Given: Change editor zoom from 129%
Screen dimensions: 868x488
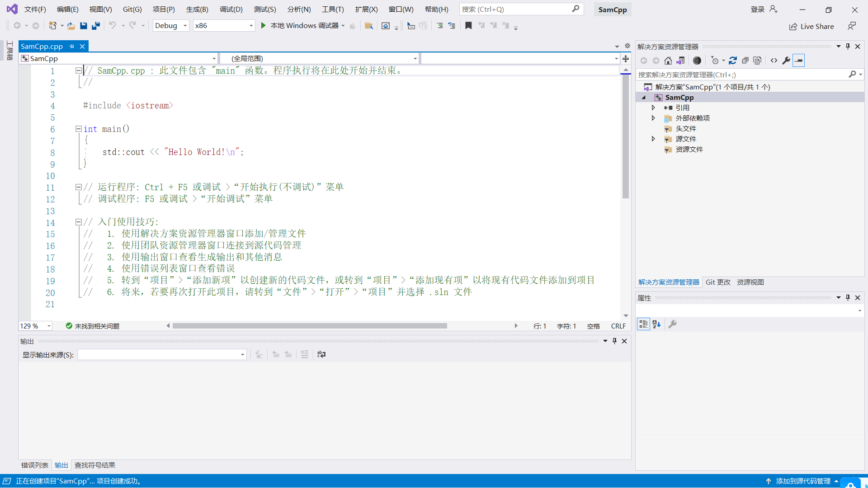Looking at the screenshot, I should (x=35, y=325).
